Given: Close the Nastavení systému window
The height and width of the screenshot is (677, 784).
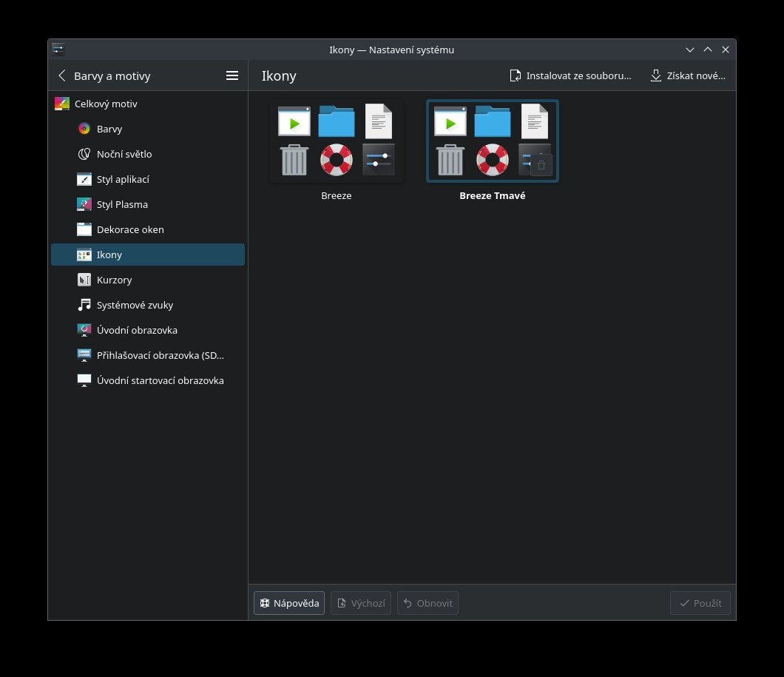Looking at the screenshot, I should click(726, 50).
